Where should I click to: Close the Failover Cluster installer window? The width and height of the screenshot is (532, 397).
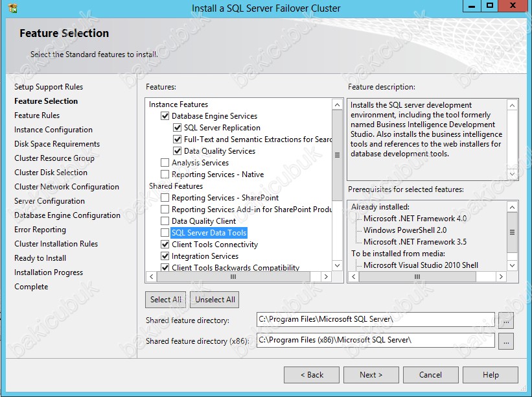click(x=513, y=6)
